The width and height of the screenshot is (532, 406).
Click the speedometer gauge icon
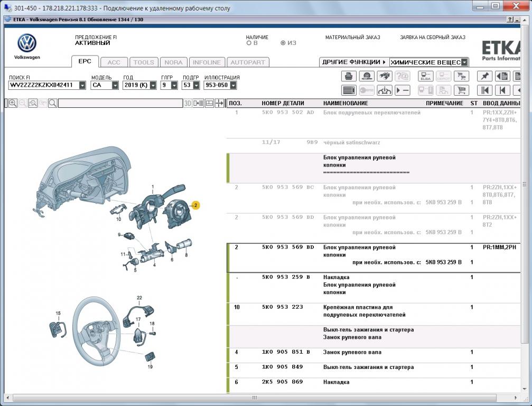click(x=367, y=76)
